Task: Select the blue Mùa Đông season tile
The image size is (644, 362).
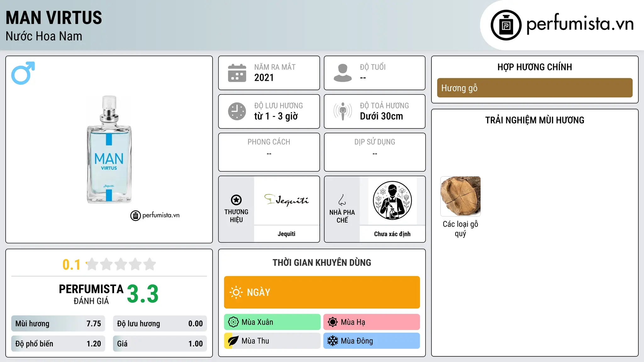Action: (x=372, y=341)
